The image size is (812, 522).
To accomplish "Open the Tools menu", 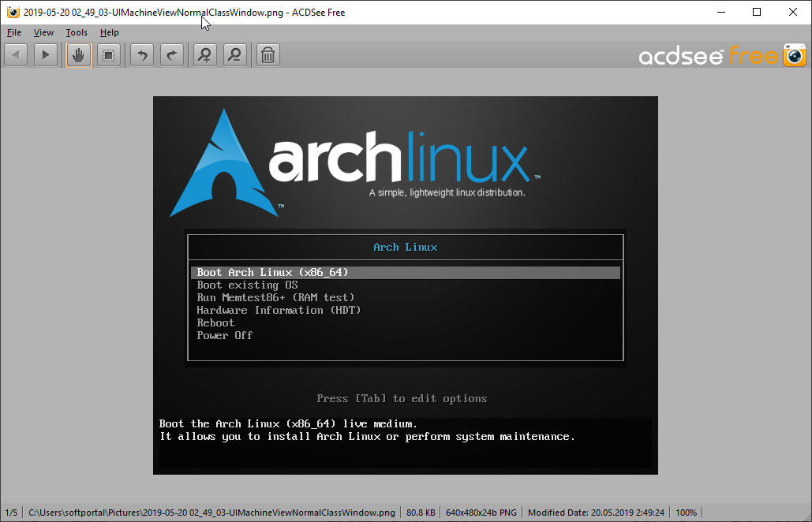I will 77,32.
